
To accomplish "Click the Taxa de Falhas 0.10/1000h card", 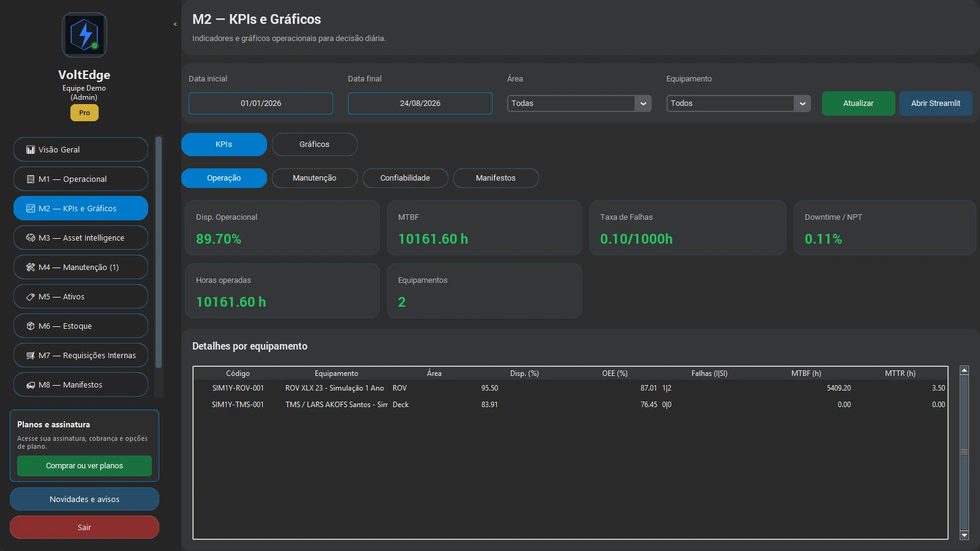I will [x=688, y=228].
